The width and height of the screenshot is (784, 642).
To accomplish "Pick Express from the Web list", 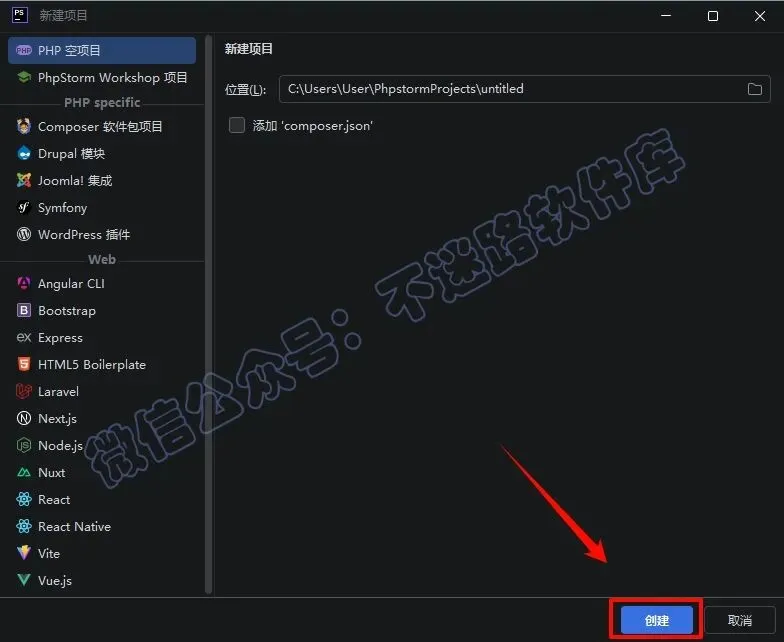I will [102, 337].
